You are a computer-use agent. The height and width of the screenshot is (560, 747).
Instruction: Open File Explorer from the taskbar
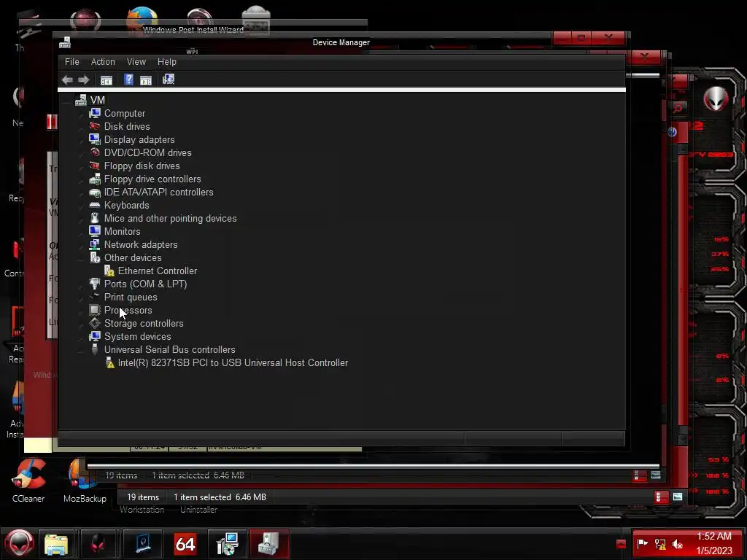(56, 544)
